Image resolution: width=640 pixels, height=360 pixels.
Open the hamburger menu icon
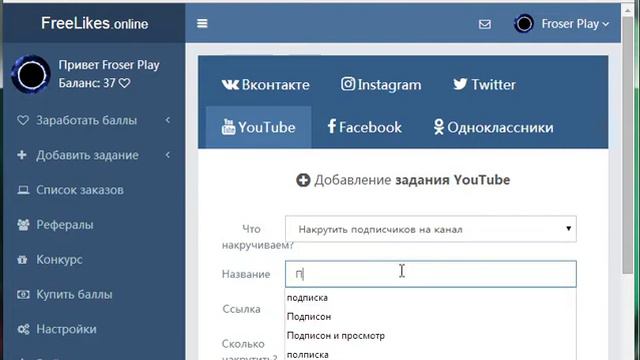tap(202, 24)
